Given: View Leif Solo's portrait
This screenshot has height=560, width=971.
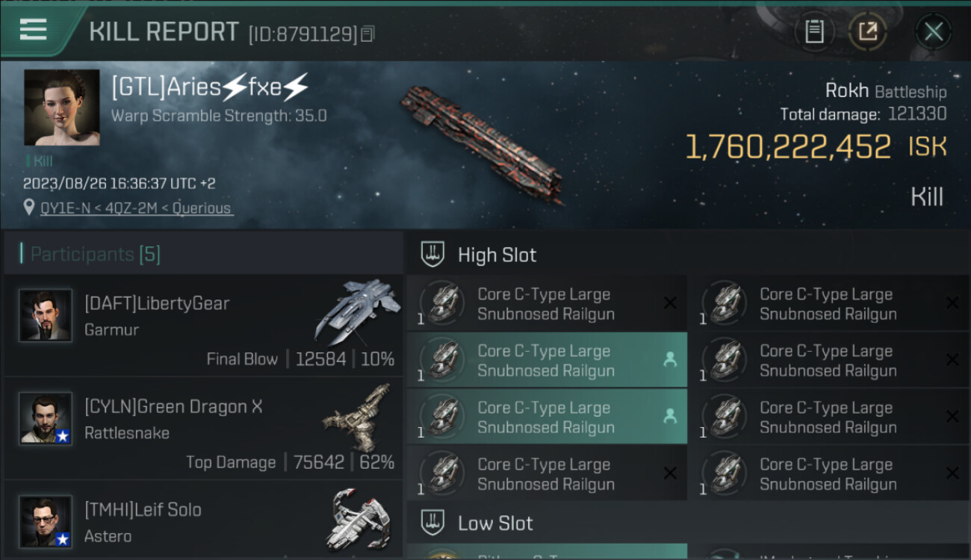Looking at the screenshot, I should tap(46, 521).
